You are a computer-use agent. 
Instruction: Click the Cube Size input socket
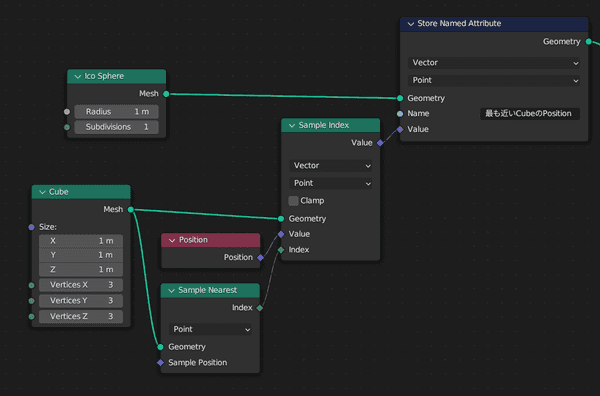pyautogui.click(x=31, y=227)
